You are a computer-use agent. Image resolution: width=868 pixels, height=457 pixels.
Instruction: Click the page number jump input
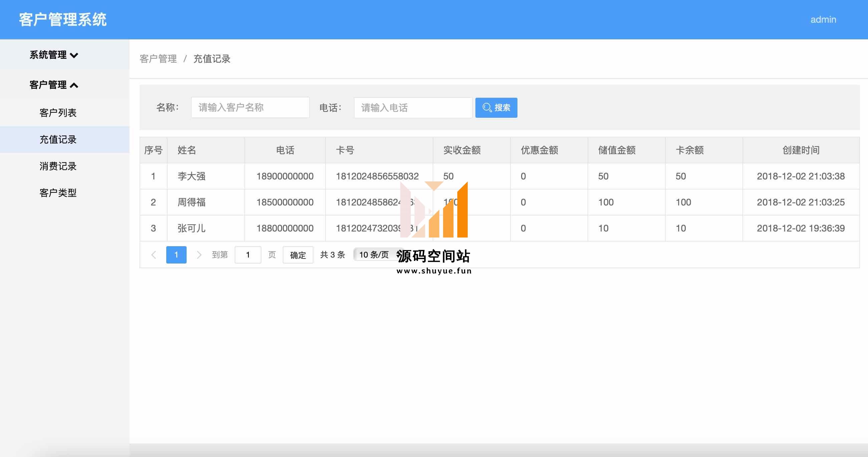(x=248, y=255)
